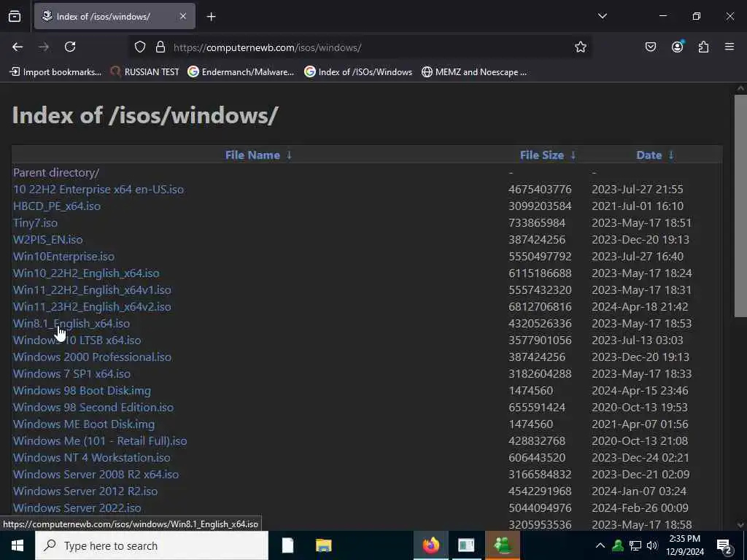This screenshot has height=560, width=747.
Task: Select the Index of /isos/windows/ tab
Action: 115,16
